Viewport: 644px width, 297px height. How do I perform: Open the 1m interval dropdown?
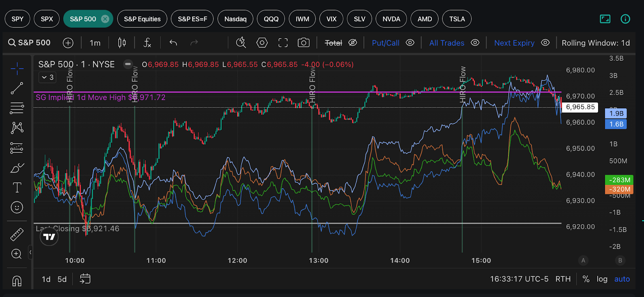(95, 43)
